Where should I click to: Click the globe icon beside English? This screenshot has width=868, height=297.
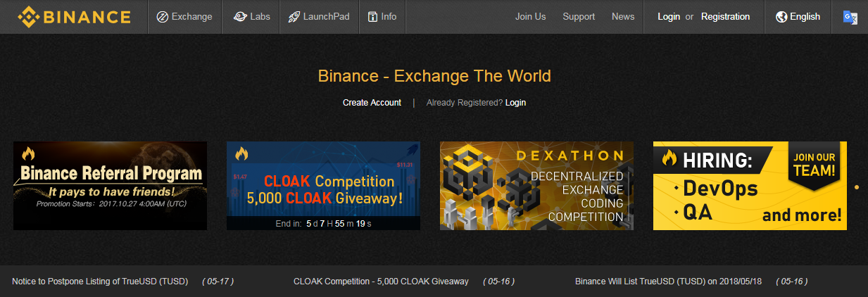(781, 17)
